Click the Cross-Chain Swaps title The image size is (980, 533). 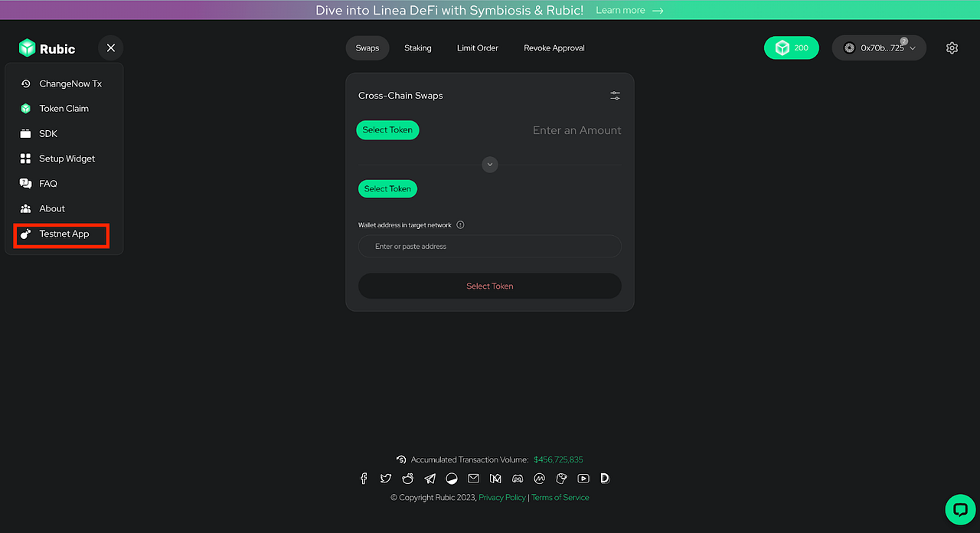(x=400, y=96)
